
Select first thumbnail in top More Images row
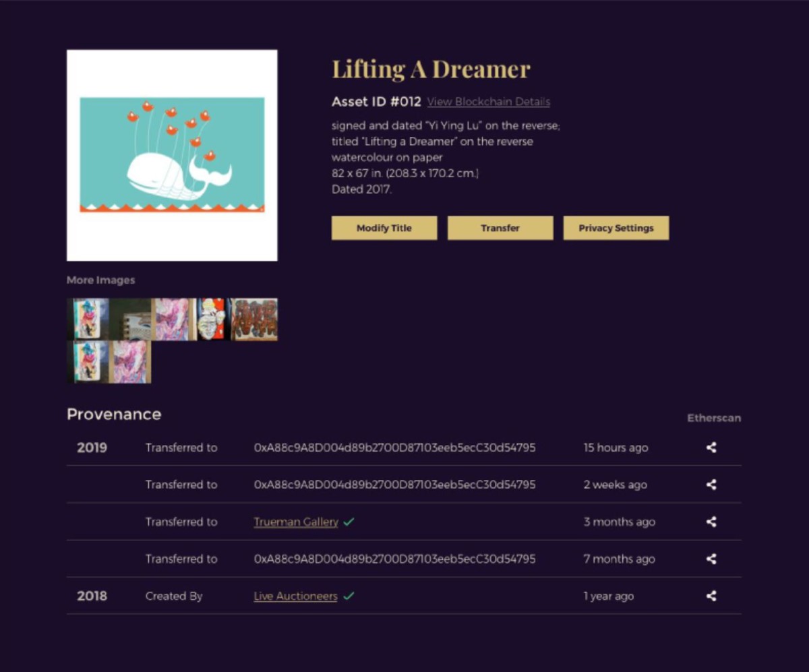(88, 319)
